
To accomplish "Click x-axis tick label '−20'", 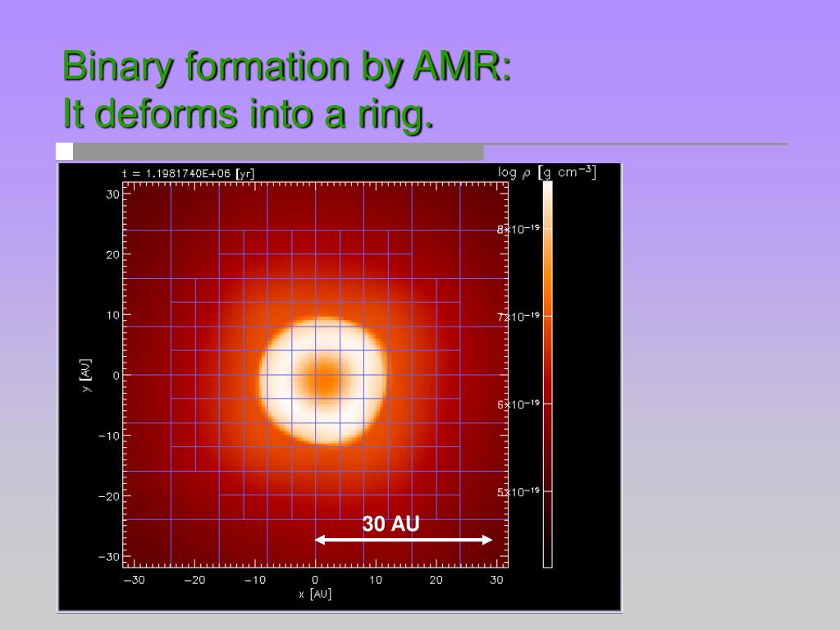I will click(194, 580).
